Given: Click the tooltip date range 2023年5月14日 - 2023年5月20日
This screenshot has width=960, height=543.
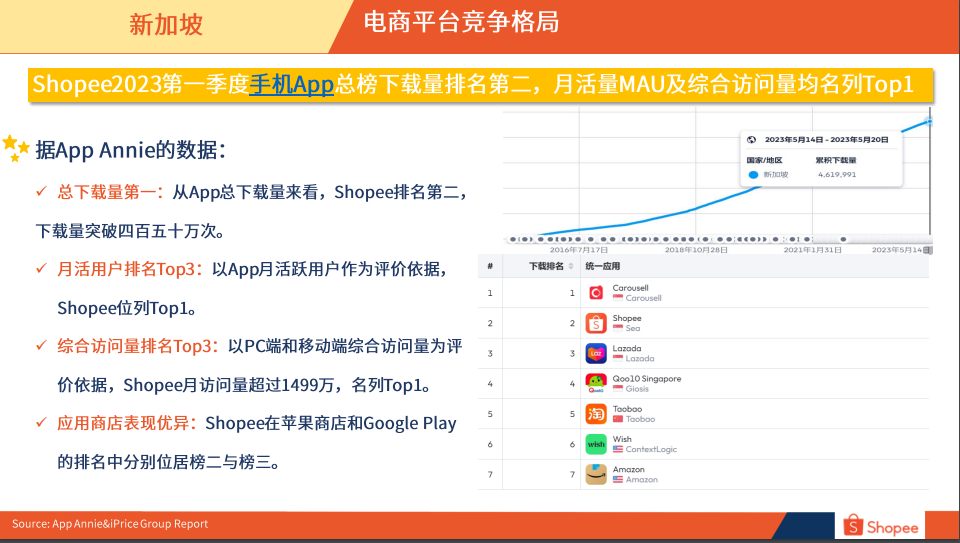Looking at the screenshot, I should coord(827,140).
